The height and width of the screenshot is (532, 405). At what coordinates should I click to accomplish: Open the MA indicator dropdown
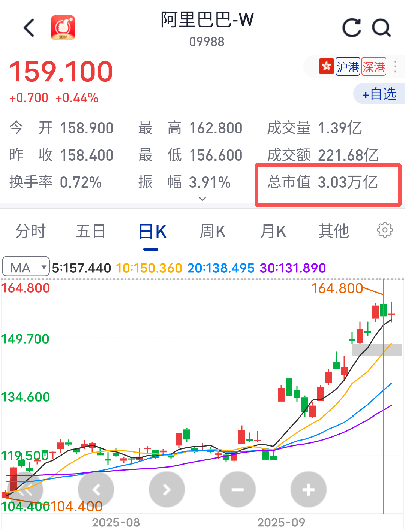pos(25,267)
